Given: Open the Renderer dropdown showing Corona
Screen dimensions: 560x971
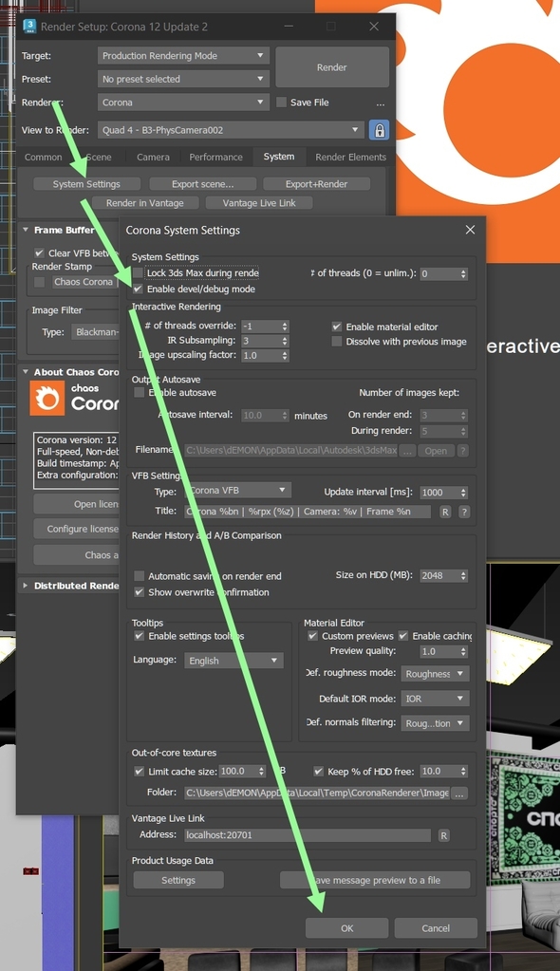Looking at the screenshot, I should tap(183, 103).
